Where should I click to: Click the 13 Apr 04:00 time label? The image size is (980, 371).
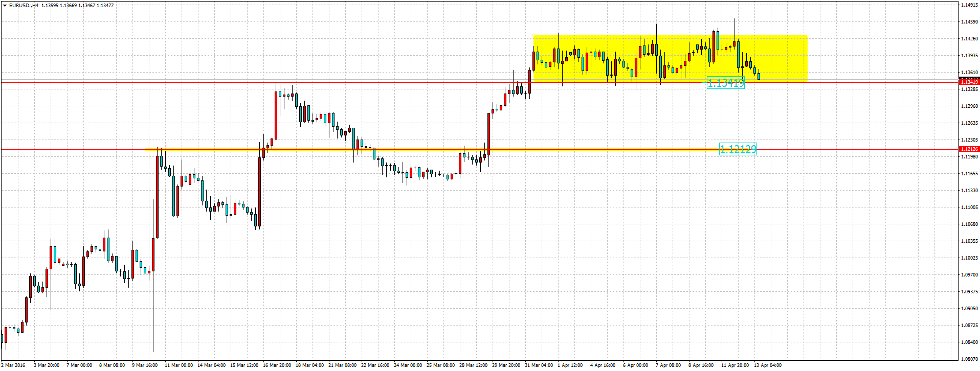(768, 365)
